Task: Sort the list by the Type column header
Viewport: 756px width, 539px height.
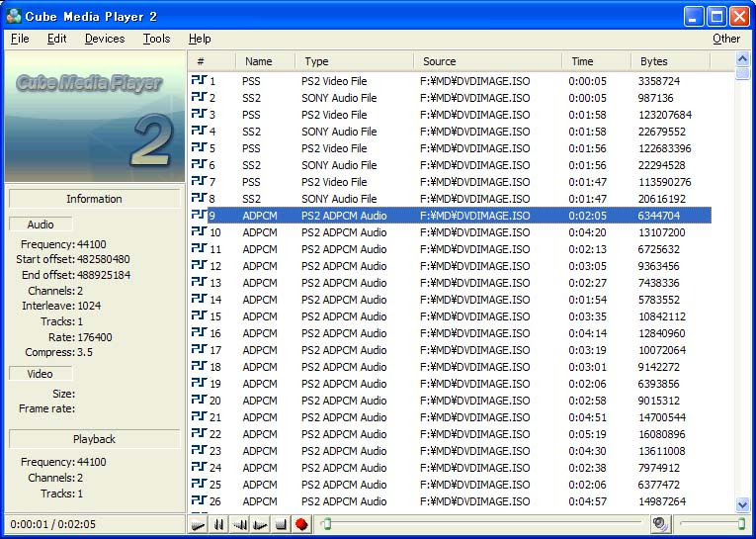Action: coord(355,61)
